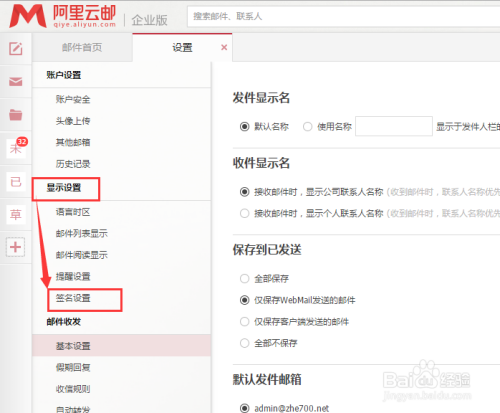500x413 pixels.
Task: Open unread mail icon with 32 badge
Action: coord(17,147)
